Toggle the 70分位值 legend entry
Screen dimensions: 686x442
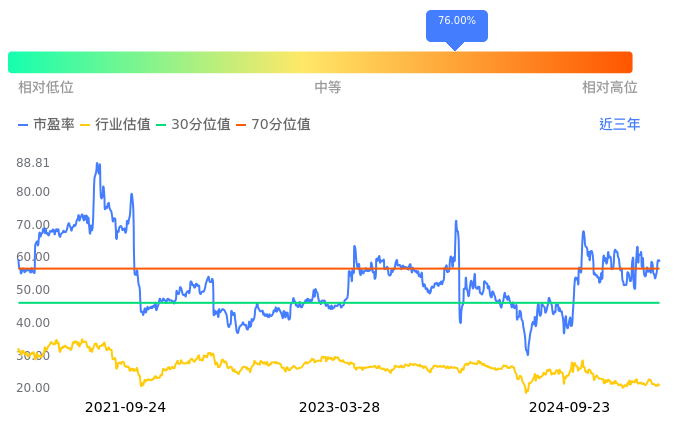(273, 125)
